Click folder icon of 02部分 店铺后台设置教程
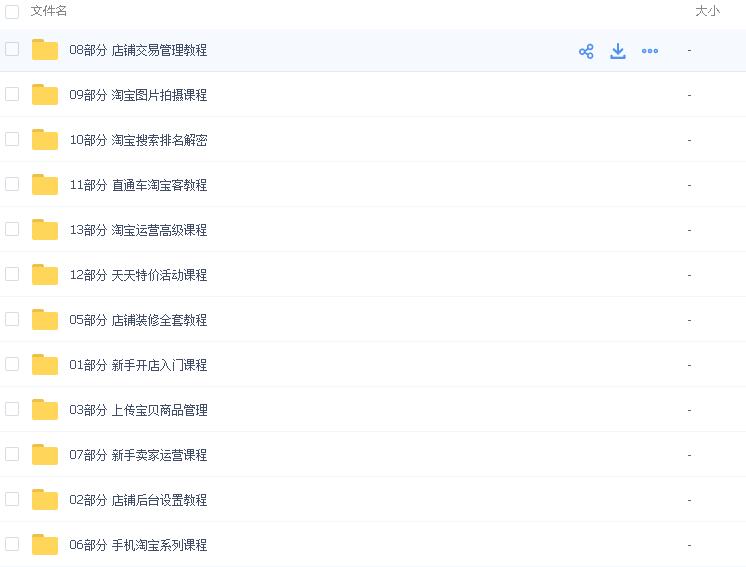The height and width of the screenshot is (567, 746). tap(45, 499)
